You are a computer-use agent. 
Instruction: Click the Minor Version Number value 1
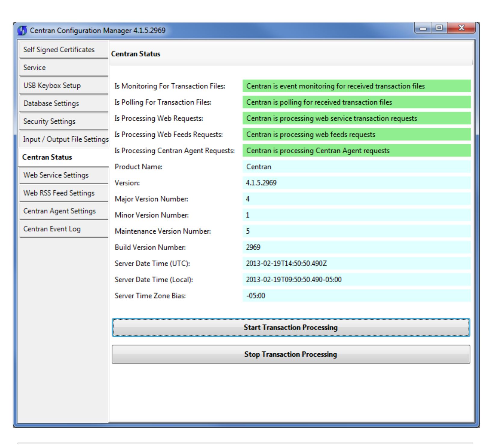357,215
